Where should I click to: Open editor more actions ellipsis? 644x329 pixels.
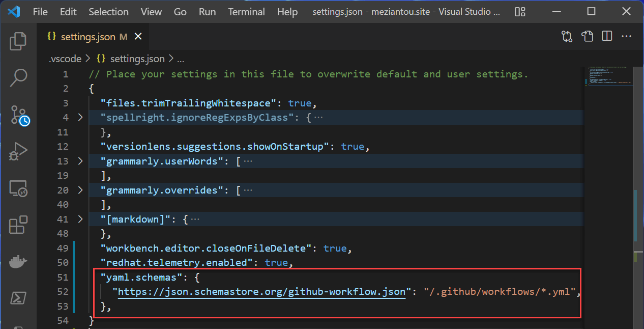(x=627, y=36)
